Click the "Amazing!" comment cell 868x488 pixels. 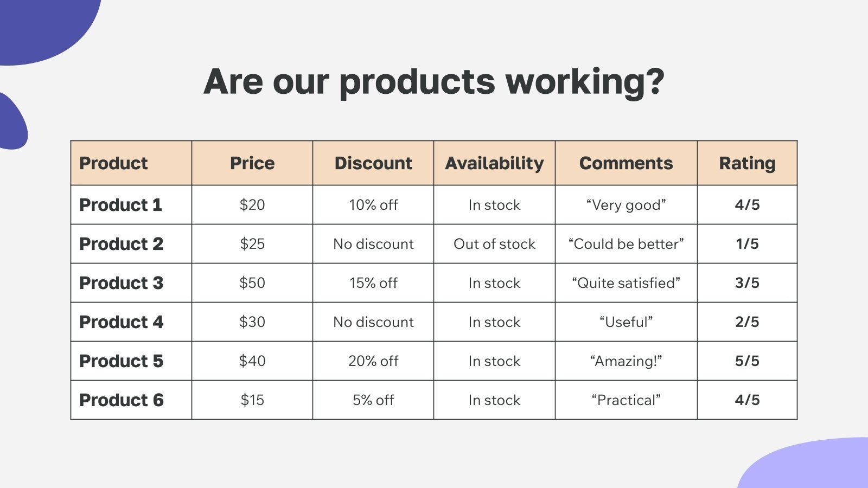[626, 361]
